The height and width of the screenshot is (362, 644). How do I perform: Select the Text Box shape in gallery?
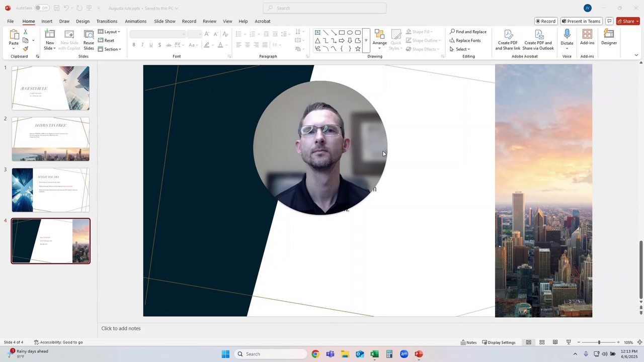317,32
